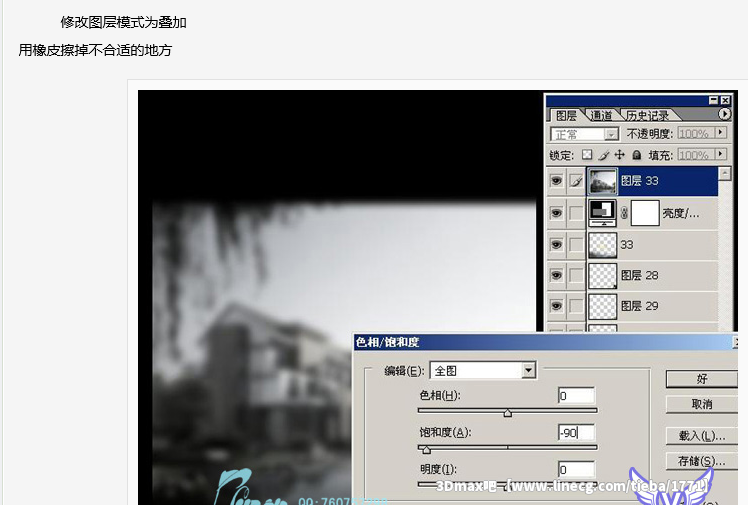The width and height of the screenshot is (748, 505).
Task: Switch to the 图层 tab
Action: pyautogui.click(x=566, y=115)
